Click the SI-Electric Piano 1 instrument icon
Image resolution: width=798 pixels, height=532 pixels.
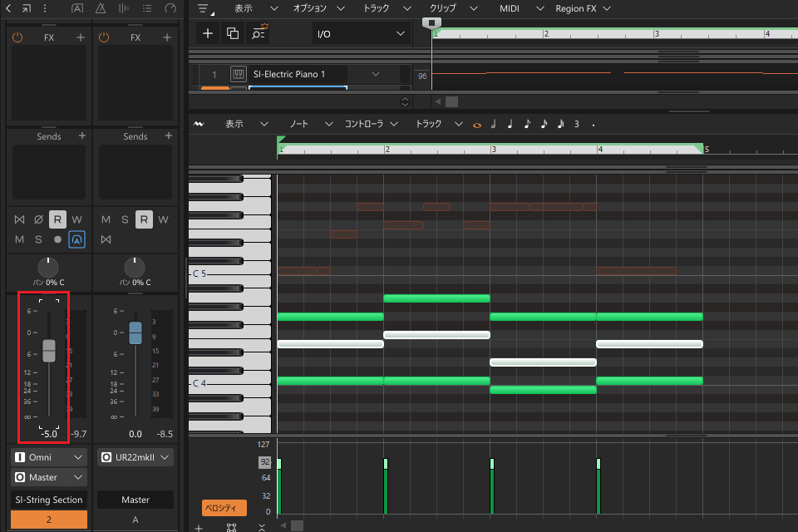click(x=238, y=74)
